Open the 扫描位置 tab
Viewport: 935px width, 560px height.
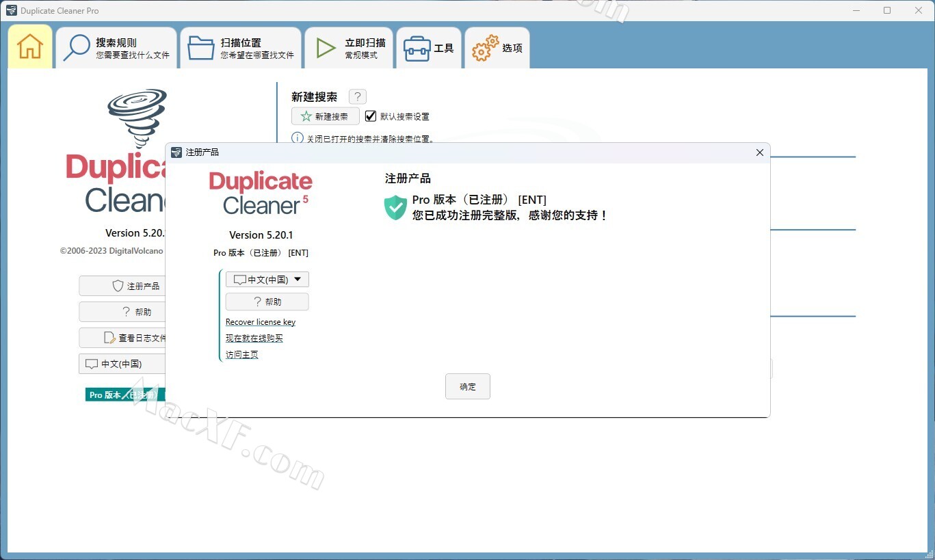point(241,48)
